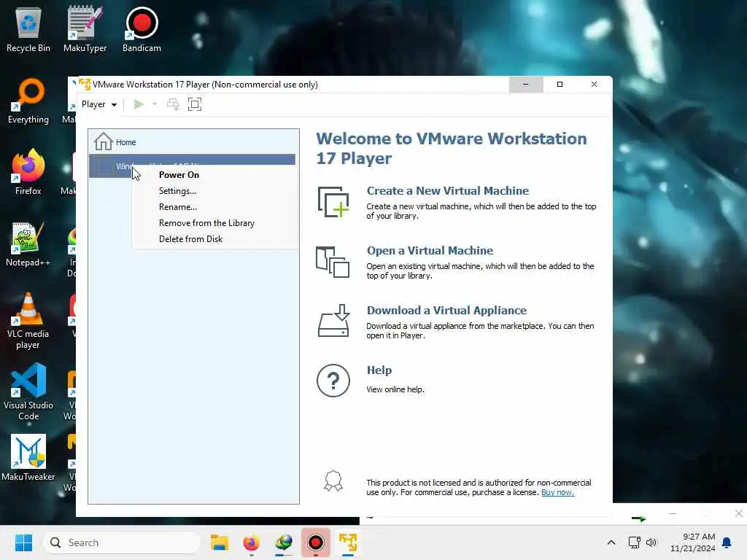
Task: Open File Explorer from the taskbar
Action: (x=219, y=542)
